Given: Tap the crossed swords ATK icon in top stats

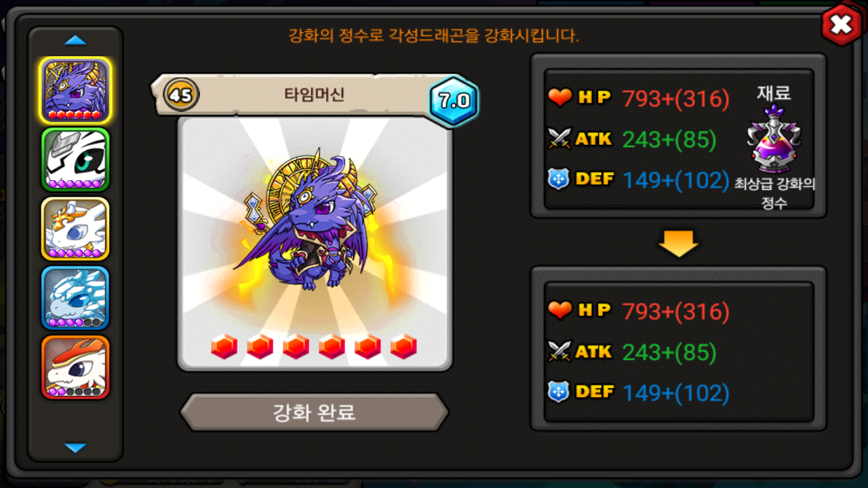Looking at the screenshot, I should 560,139.
